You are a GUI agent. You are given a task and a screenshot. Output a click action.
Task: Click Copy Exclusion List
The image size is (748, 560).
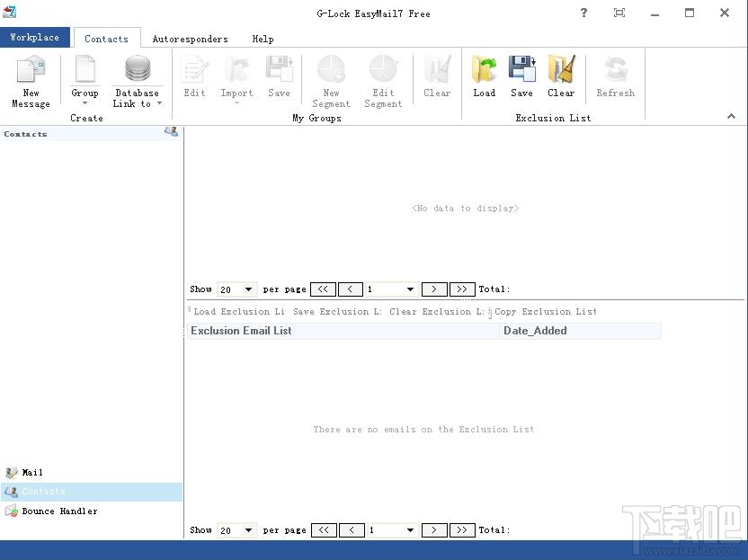point(547,311)
